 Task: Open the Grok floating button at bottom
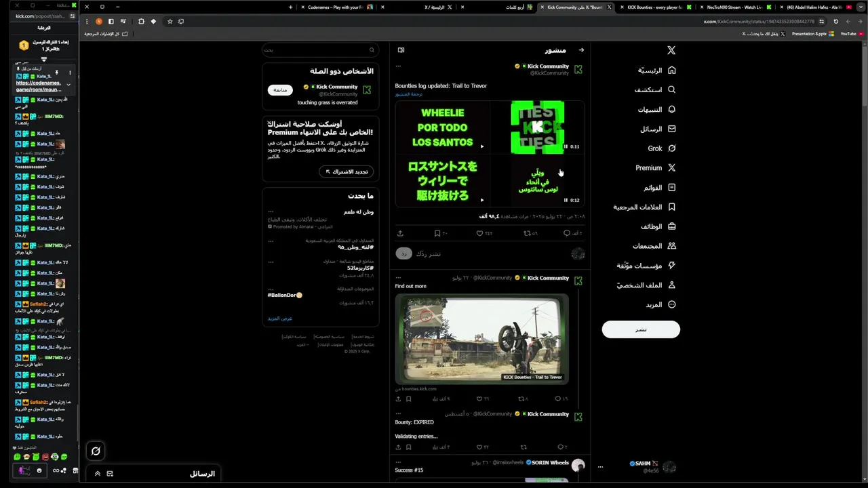[x=96, y=451]
